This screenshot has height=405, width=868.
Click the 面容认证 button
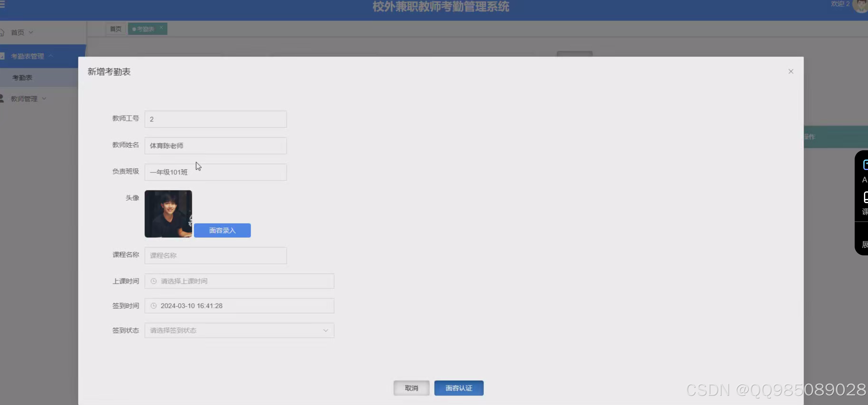(x=458, y=388)
